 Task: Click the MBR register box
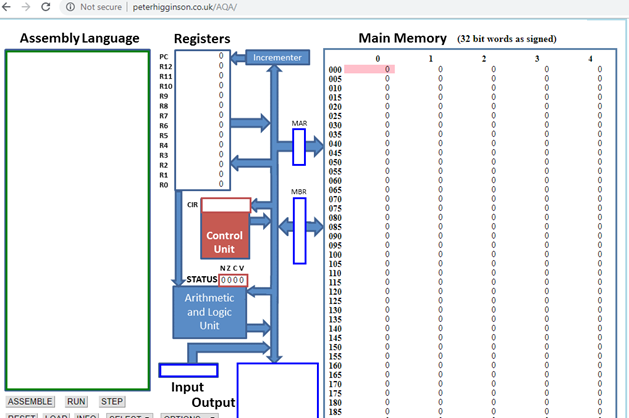298,230
